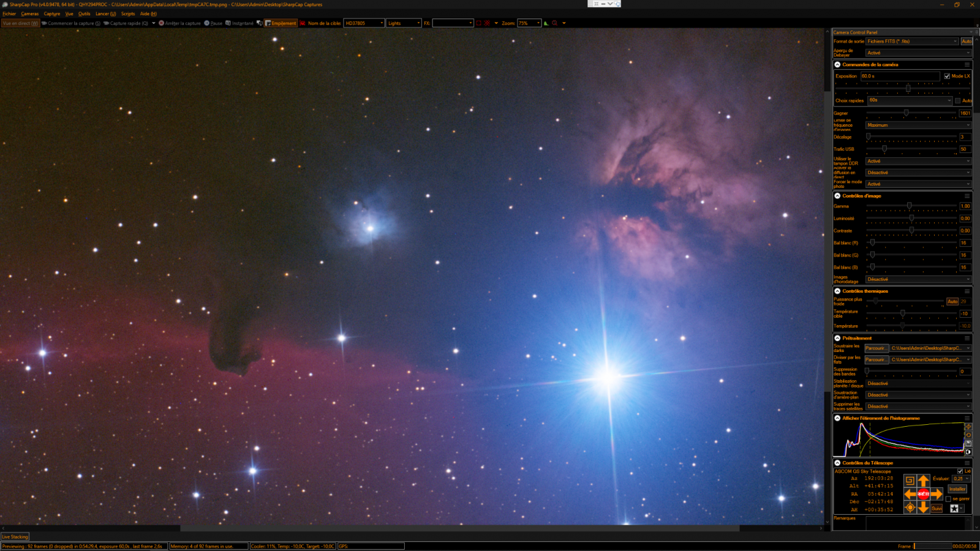Open the Aperçu de Debayer dropdown
The width and height of the screenshot is (980, 551).
coord(919,53)
